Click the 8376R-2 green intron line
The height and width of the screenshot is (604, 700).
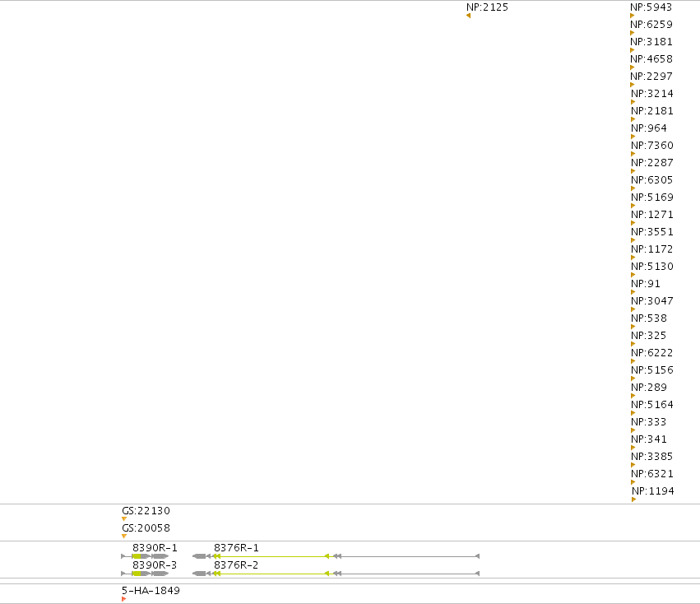272,574
